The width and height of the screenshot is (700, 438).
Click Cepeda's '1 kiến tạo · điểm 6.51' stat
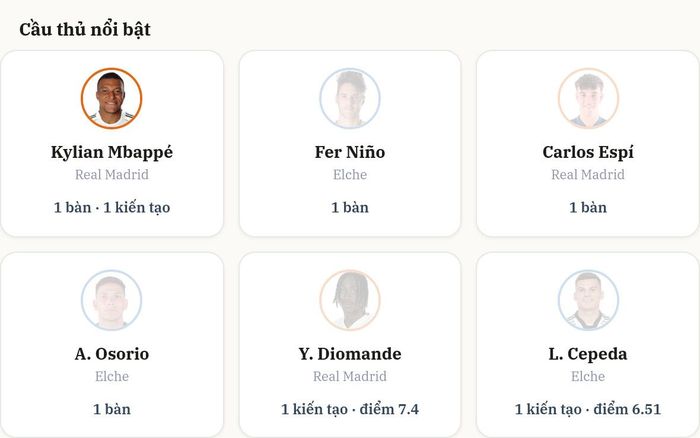click(x=588, y=409)
